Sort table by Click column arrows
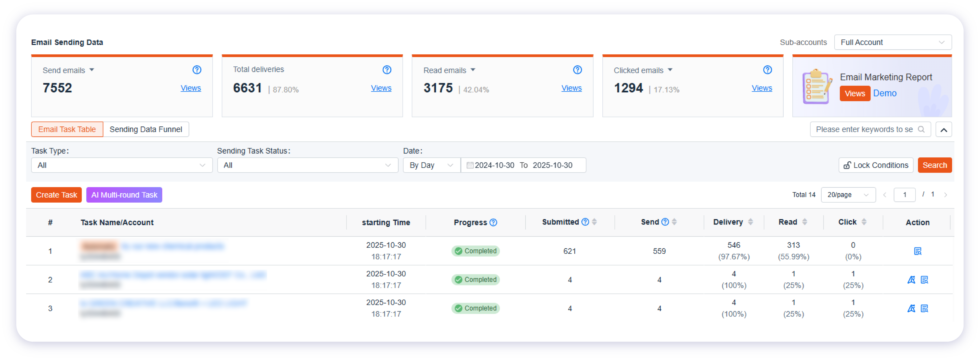The width and height of the screenshot is (980, 360). click(864, 222)
